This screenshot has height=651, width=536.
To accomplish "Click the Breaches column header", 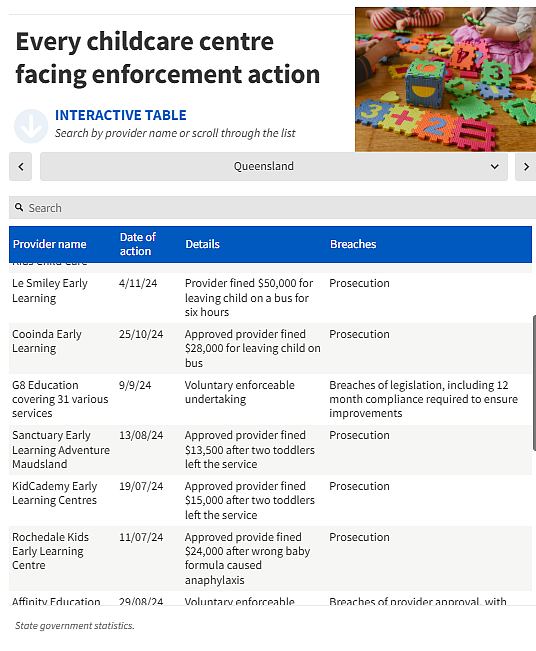I will tap(353, 244).
